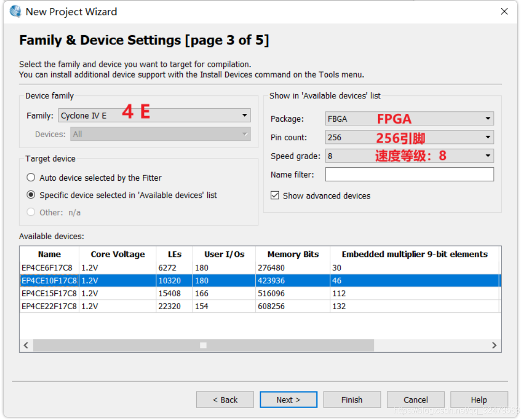The image size is (525, 420).
Task: Click the 46 multiplier elements cell
Action: pos(415,280)
